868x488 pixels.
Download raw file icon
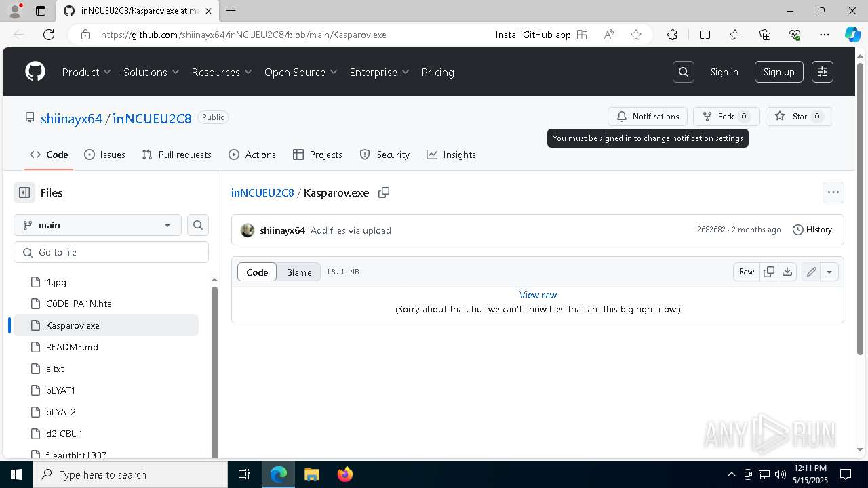click(x=787, y=272)
